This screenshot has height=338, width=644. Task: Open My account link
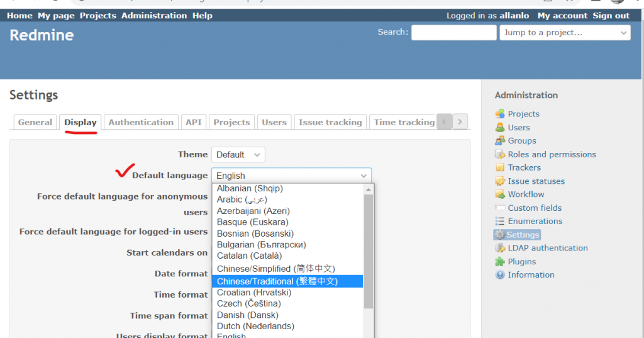pyautogui.click(x=562, y=16)
